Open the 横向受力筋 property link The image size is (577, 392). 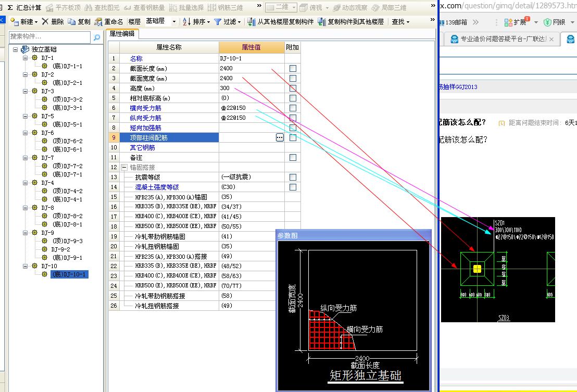pyautogui.click(x=145, y=108)
